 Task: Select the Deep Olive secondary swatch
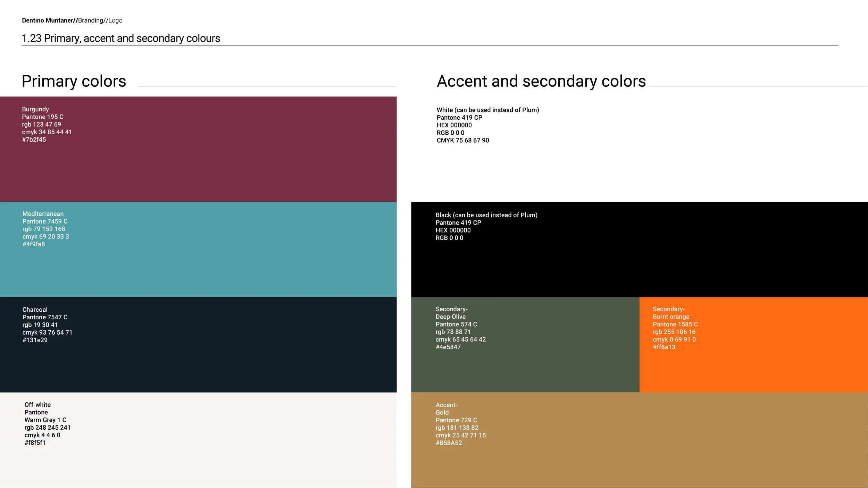[525, 345]
